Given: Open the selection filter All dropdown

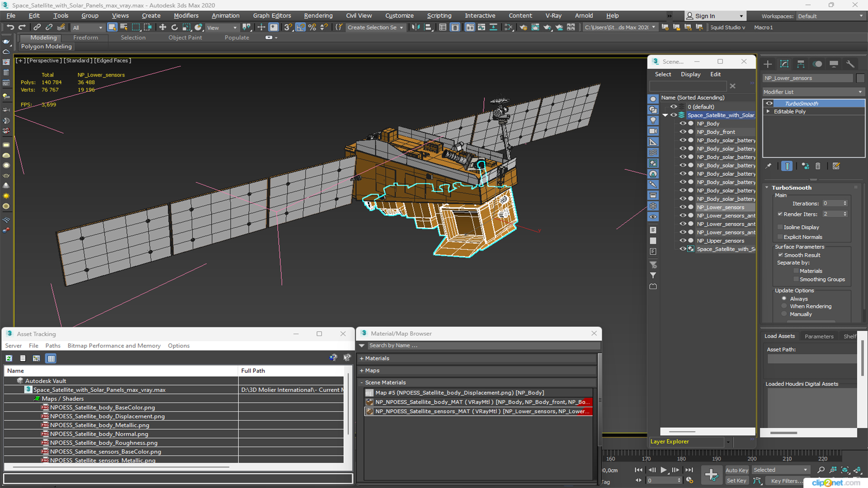Looking at the screenshot, I should pos(88,28).
